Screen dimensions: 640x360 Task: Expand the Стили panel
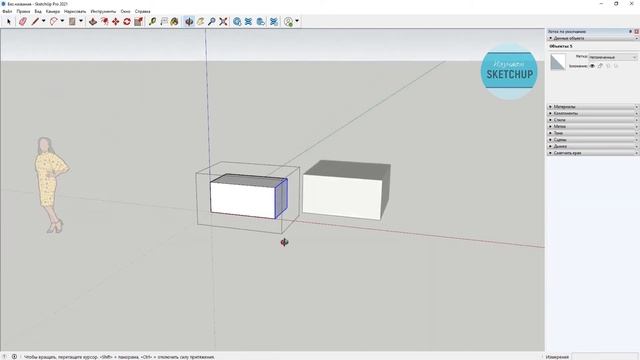tap(593, 120)
